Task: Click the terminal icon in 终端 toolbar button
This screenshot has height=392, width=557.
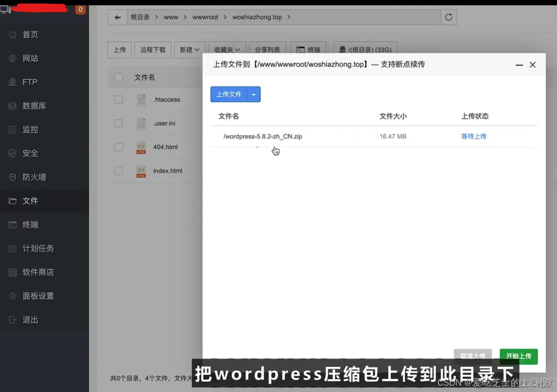Action: [301, 50]
